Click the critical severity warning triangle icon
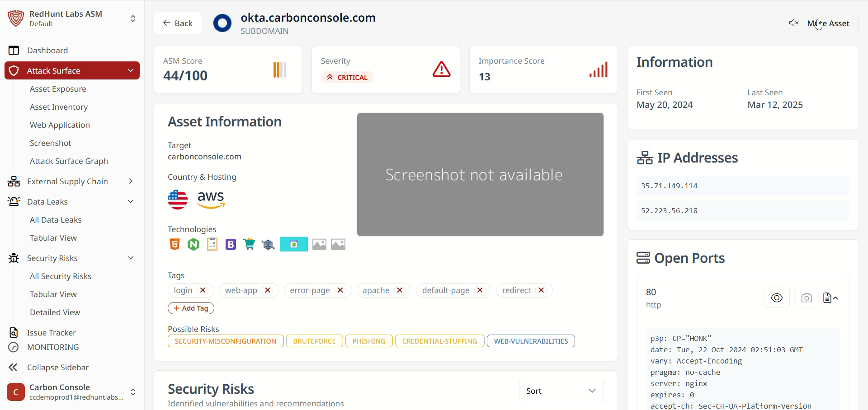 point(441,70)
